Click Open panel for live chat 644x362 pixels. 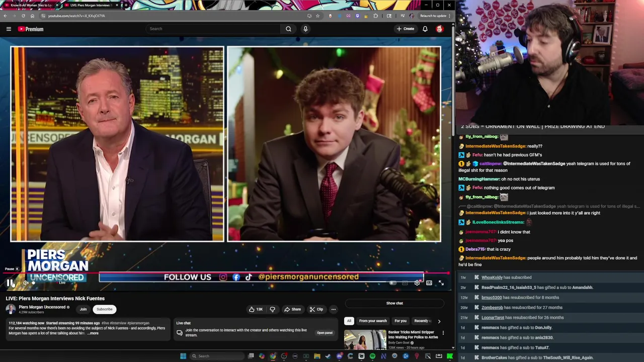pyautogui.click(x=325, y=333)
